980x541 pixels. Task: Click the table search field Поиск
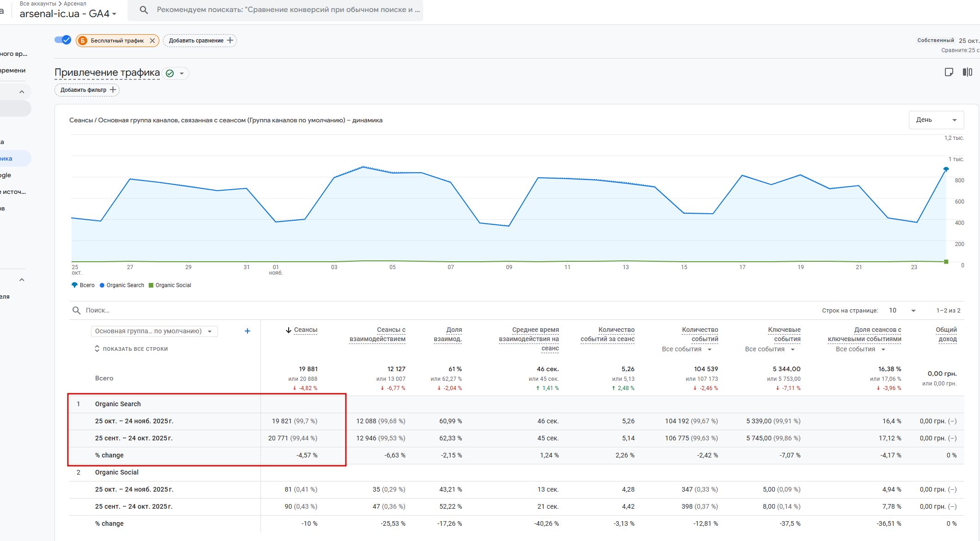point(97,310)
